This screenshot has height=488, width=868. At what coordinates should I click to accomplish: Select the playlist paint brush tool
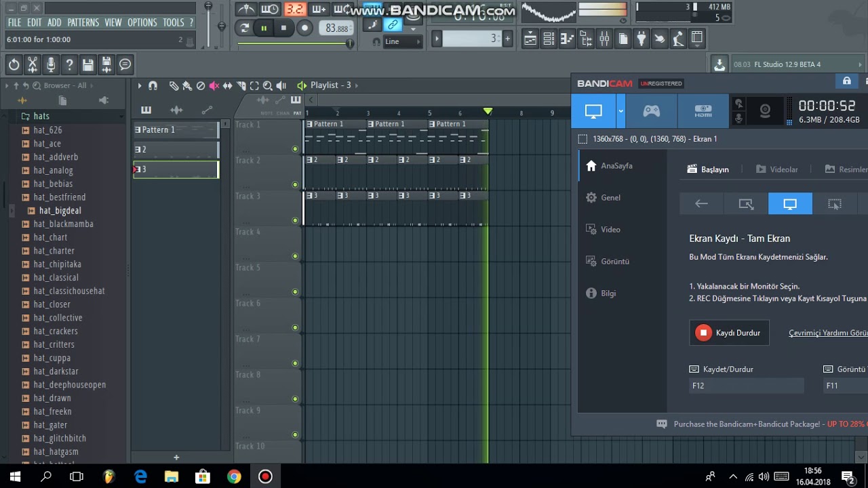tap(187, 85)
